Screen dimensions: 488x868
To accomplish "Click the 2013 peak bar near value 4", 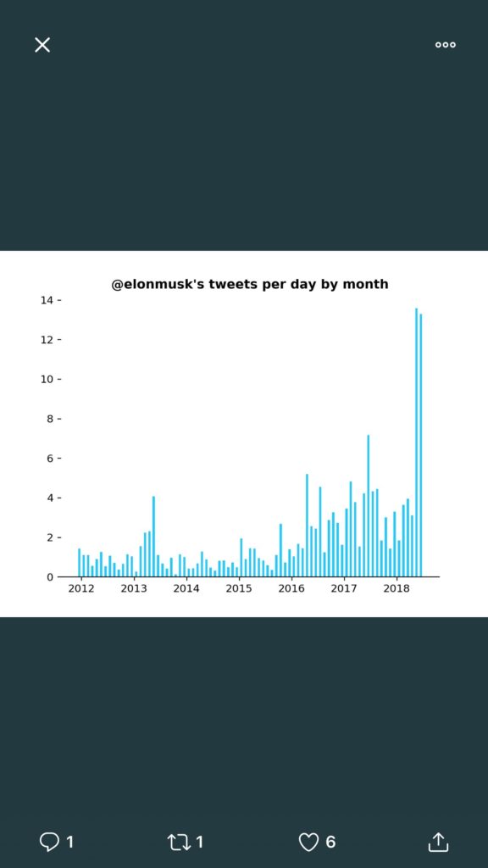I will (152, 534).
